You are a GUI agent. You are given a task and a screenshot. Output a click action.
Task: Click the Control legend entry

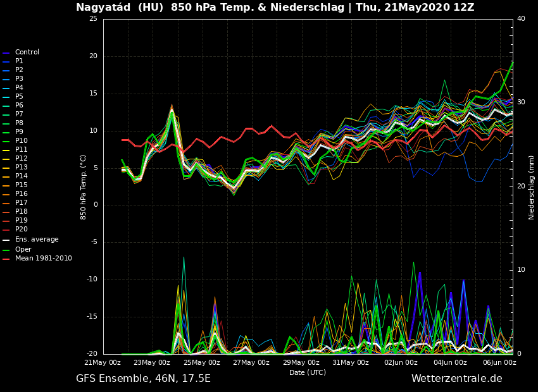[x=27, y=52]
